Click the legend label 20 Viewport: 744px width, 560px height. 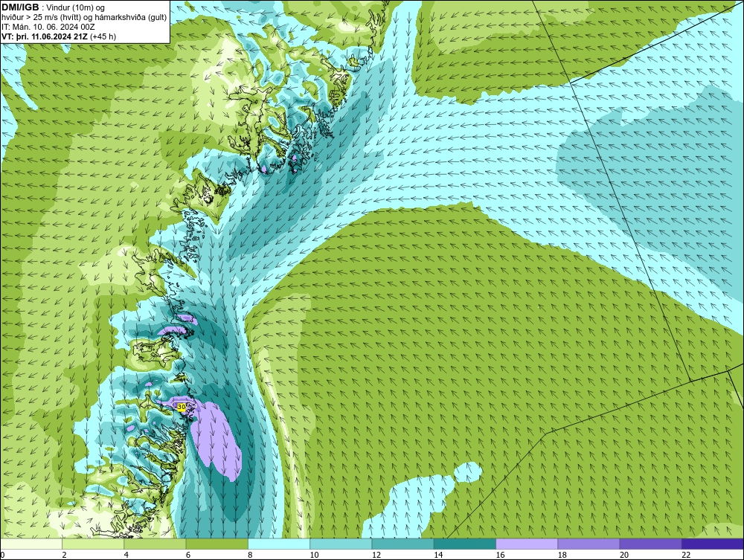[x=624, y=555]
